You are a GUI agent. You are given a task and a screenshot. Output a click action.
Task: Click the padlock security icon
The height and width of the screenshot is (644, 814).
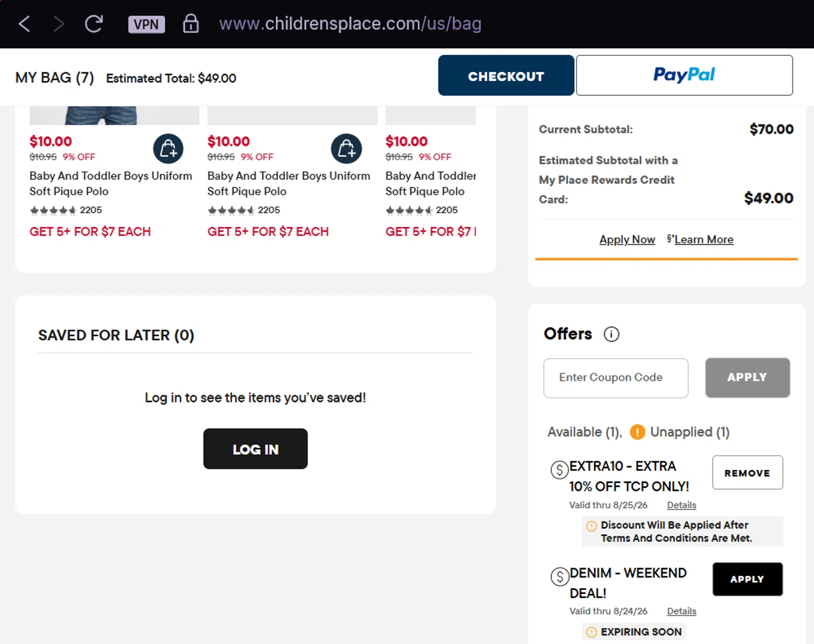tap(190, 23)
